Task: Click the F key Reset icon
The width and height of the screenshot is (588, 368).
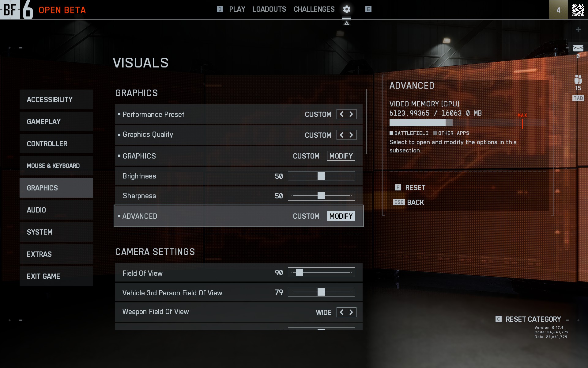Action: tap(398, 187)
